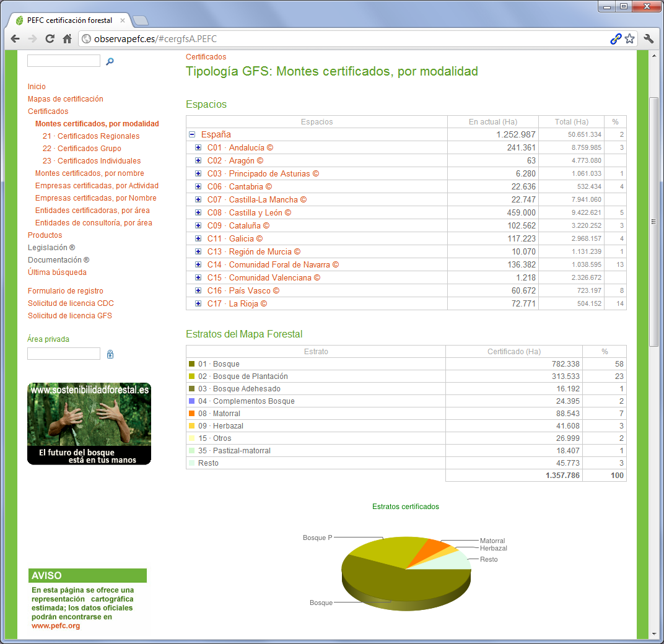The height and width of the screenshot is (644, 664).
Task: Click the orange Matorral color swatch
Action: click(192, 414)
